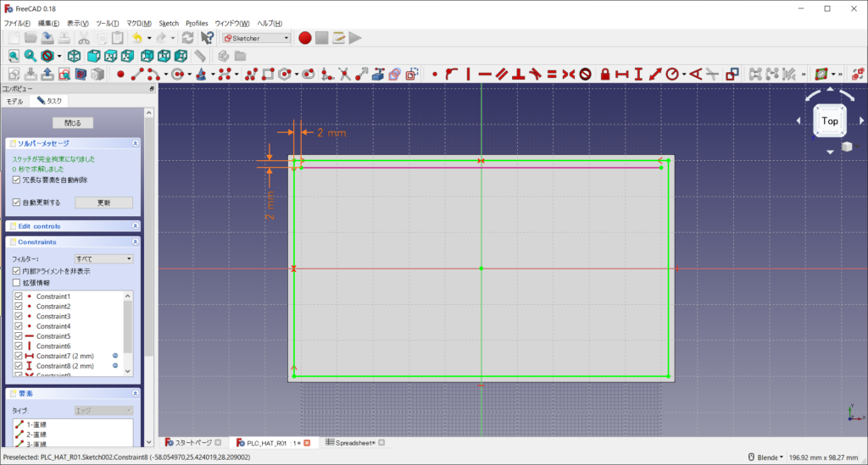Select the trim edge tool
868x465 pixels.
tap(345, 75)
